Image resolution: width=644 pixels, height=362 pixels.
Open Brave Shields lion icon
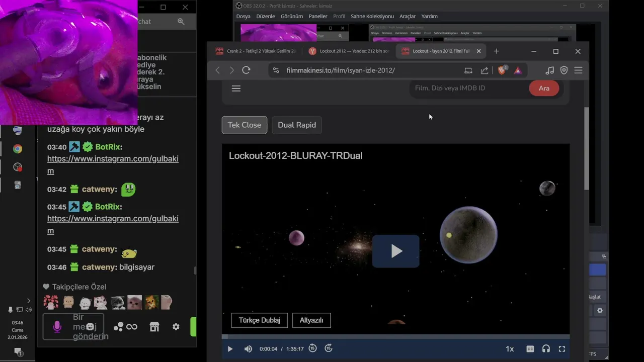tap(502, 70)
